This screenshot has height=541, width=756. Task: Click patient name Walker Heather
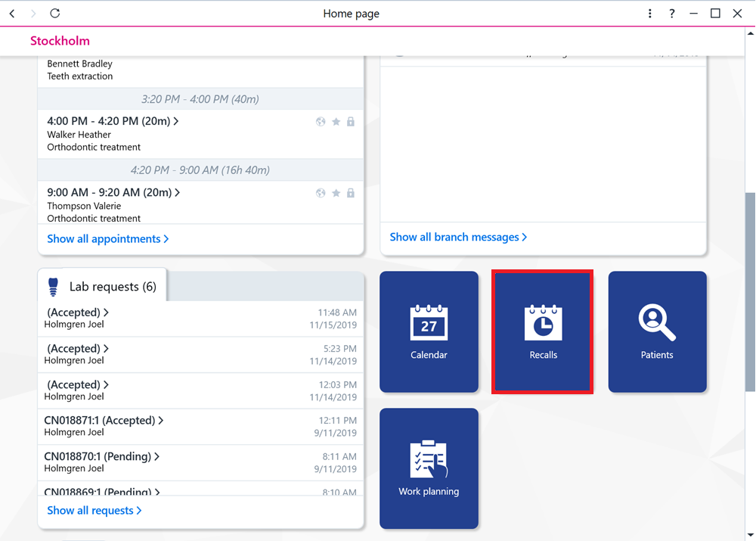79,135
